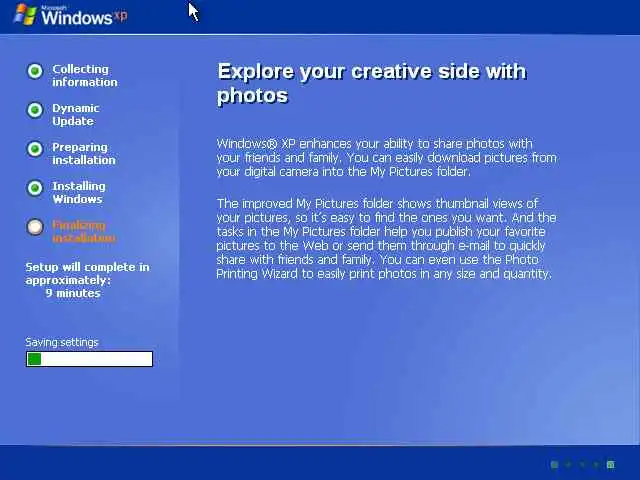Click the "9 minutes" time estimate
Screen dimensions: 640x480
tap(73, 293)
